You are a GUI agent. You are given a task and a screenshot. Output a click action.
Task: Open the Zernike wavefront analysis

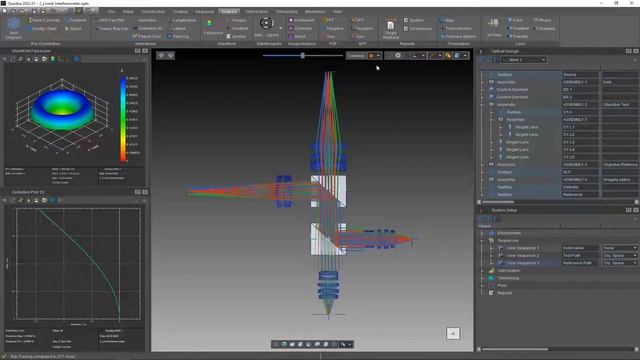[236, 36]
